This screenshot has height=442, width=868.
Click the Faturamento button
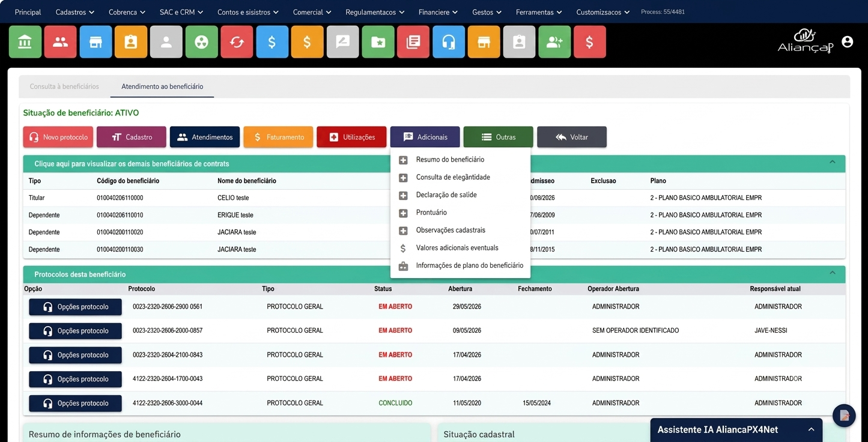coord(278,137)
